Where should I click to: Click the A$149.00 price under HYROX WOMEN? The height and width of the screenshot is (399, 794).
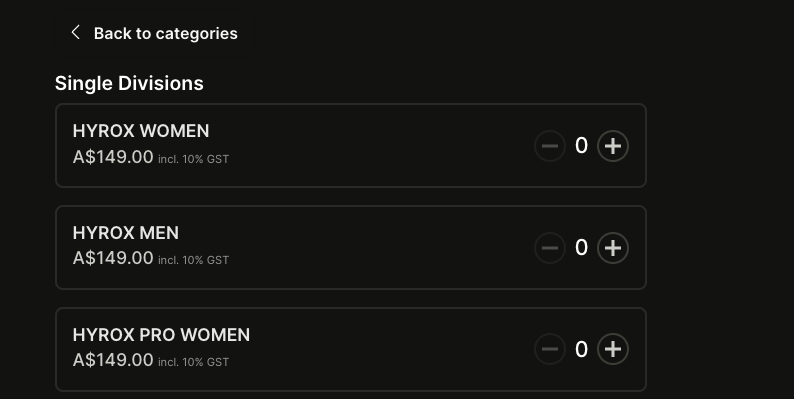point(113,157)
